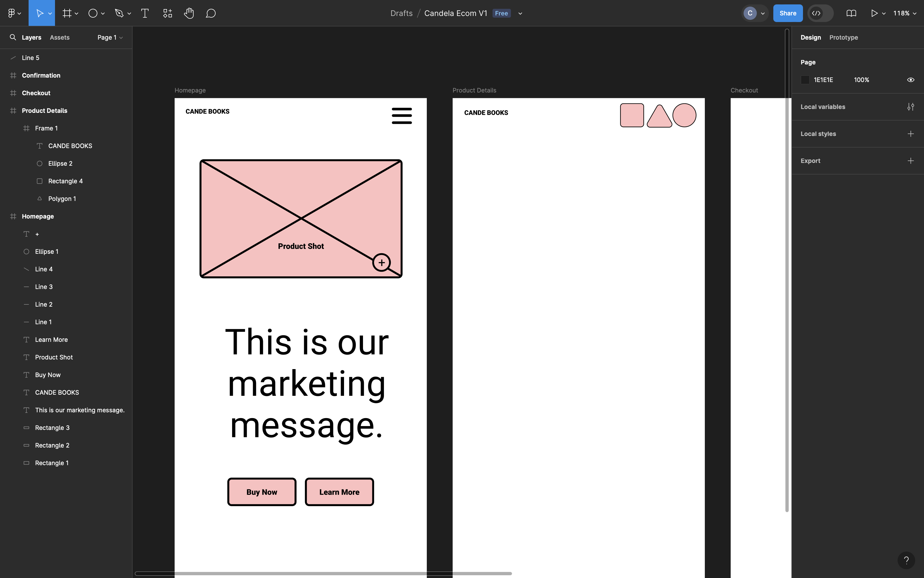
Task: Open present options dropdown chevron
Action: (884, 13)
